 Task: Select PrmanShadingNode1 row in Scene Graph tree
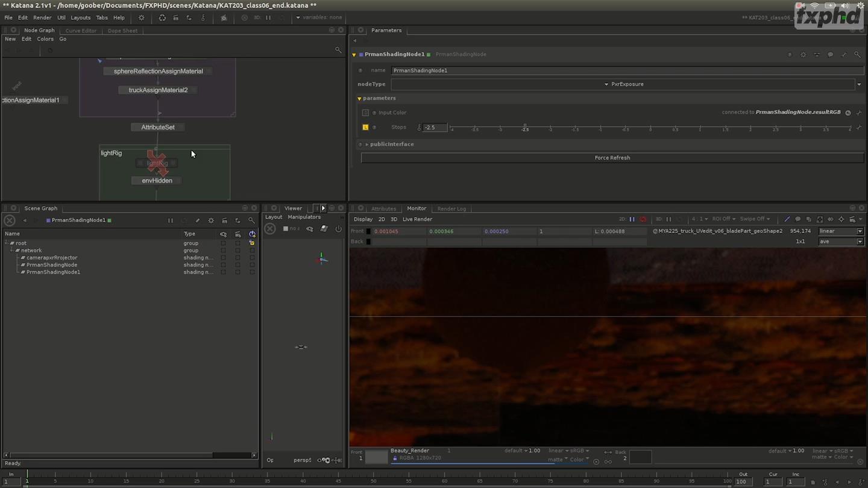53,272
